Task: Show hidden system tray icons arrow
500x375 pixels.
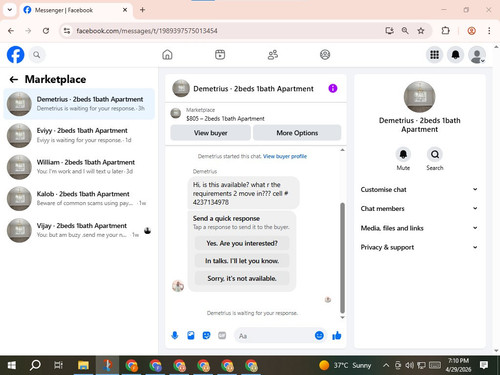Action: click(386, 365)
